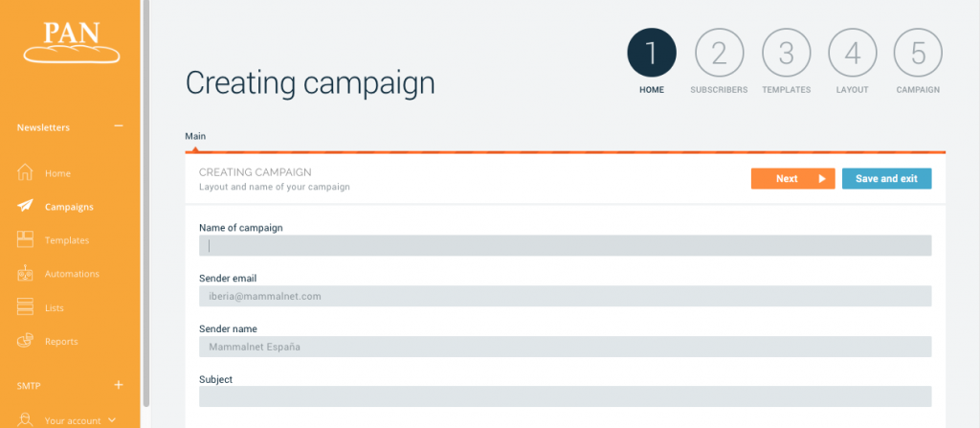Jump to step 3 Templates
Viewport: 980px width, 428px height.
pos(786,54)
